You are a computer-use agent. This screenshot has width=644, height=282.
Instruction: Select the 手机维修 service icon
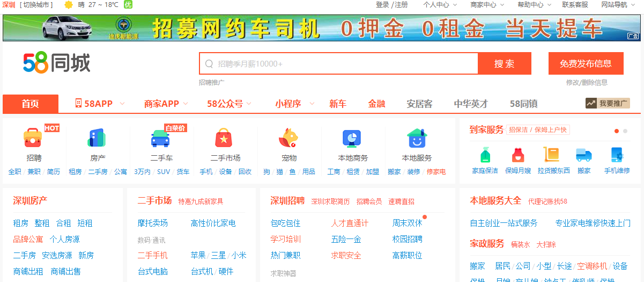[617, 155]
